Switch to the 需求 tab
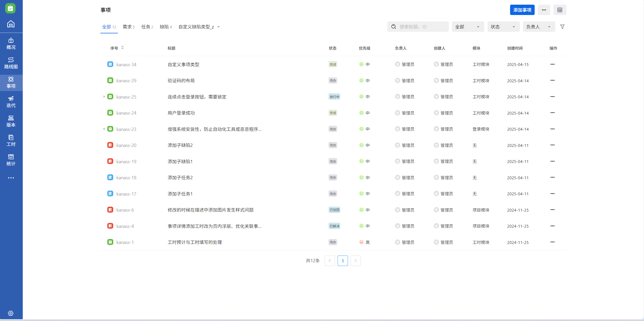Image resolution: width=644 pixels, height=321 pixels. click(x=128, y=27)
